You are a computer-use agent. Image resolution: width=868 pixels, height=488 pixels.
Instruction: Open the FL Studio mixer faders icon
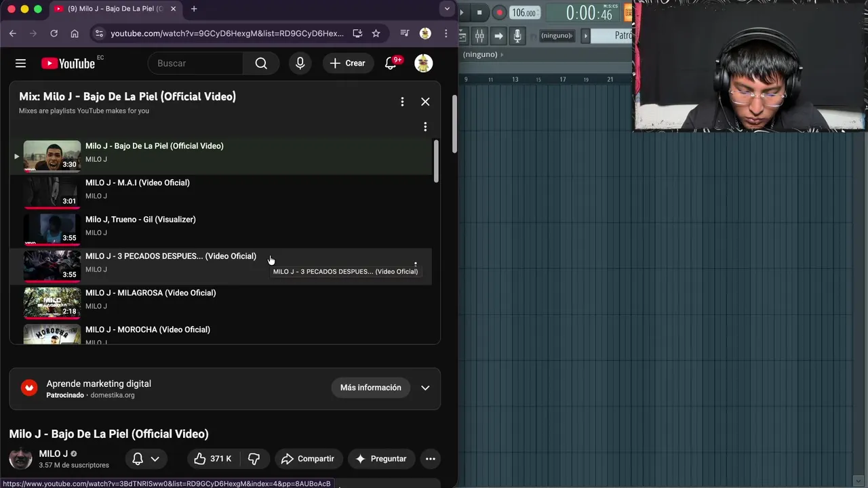(479, 35)
